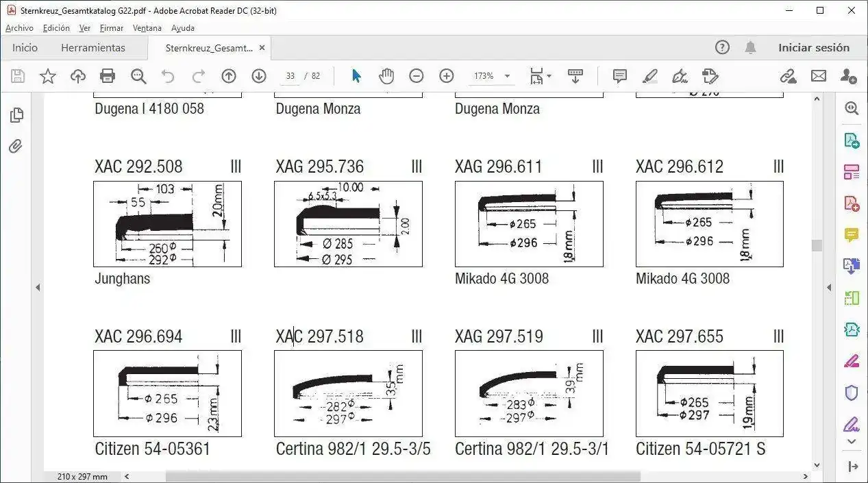Add a bookmark with the star icon
868x483 pixels.
point(47,76)
